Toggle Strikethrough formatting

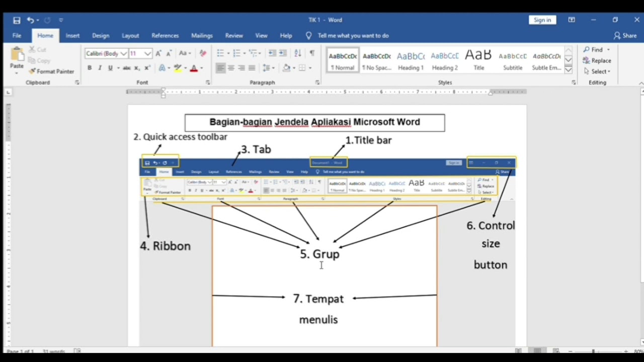click(127, 68)
